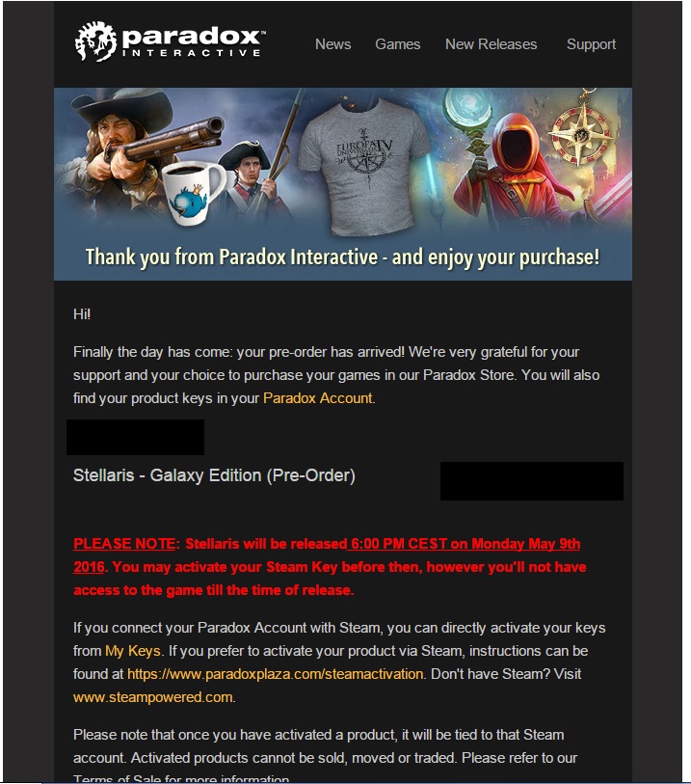Image resolution: width=691 pixels, height=784 pixels.
Task: Click the banner thank-you message text
Action: pyautogui.click(x=342, y=257)
